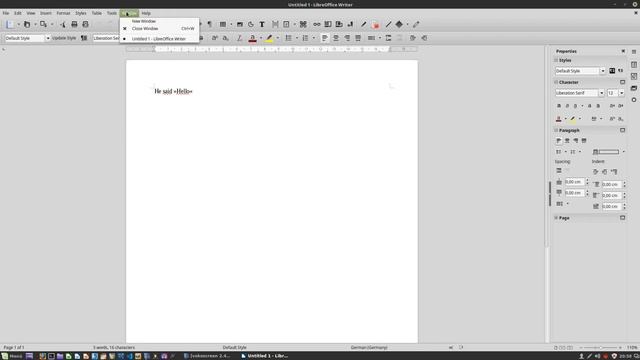This screenshot has width=640, height=360.
Task: Click the Open document toolbar icon
Action: click(27, 24)
